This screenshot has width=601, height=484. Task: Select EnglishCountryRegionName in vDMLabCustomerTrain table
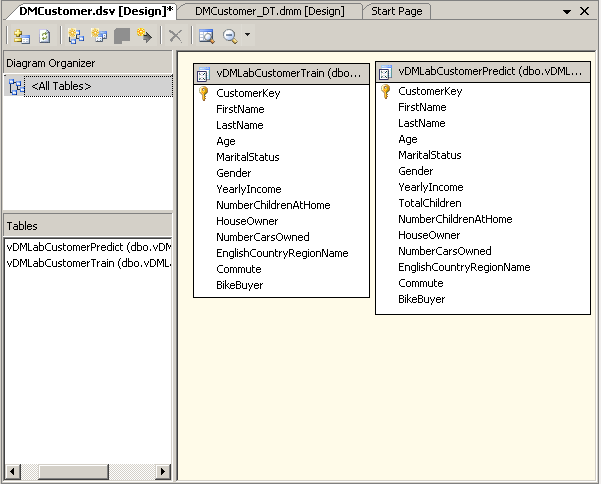(x=282, y=253)
